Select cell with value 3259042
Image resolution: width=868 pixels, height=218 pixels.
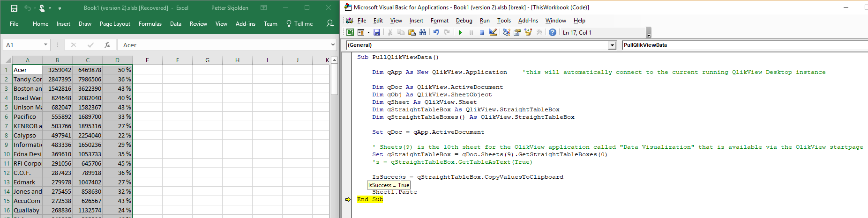click(x=57, y=70)
